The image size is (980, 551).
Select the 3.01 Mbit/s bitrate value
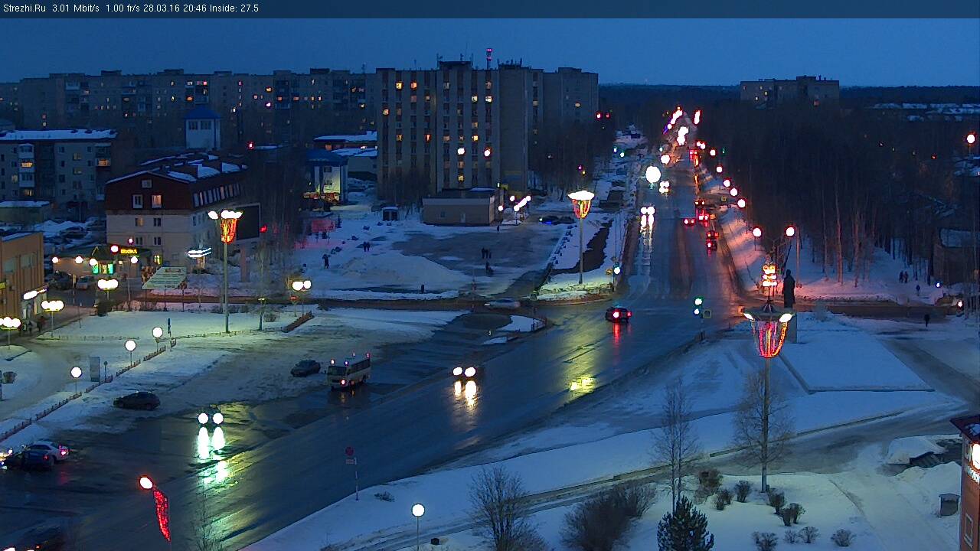[76, 8]
